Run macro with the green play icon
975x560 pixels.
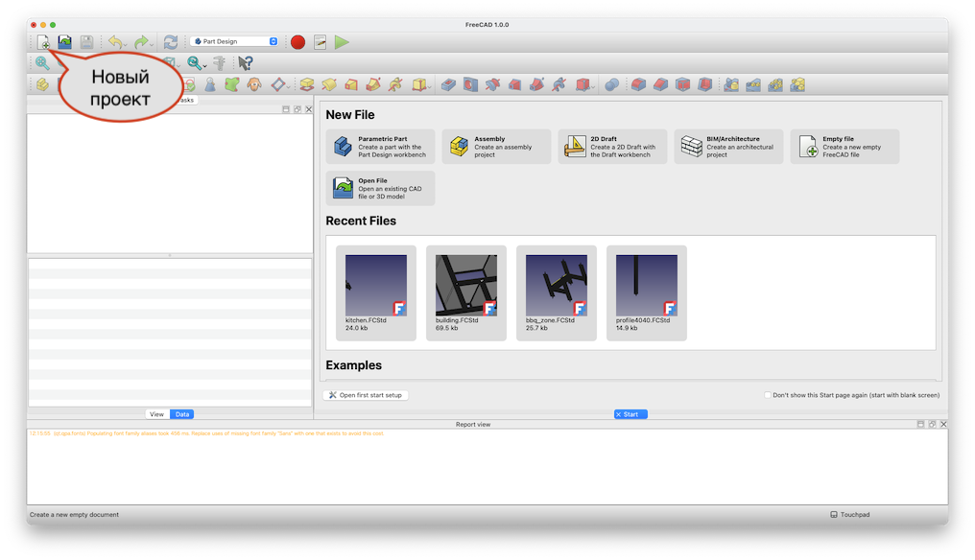(343, 42)
